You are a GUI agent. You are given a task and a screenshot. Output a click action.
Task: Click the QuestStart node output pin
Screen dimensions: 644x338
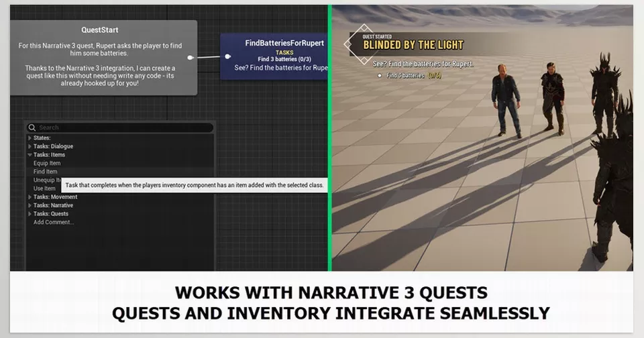tap(190, 58)
